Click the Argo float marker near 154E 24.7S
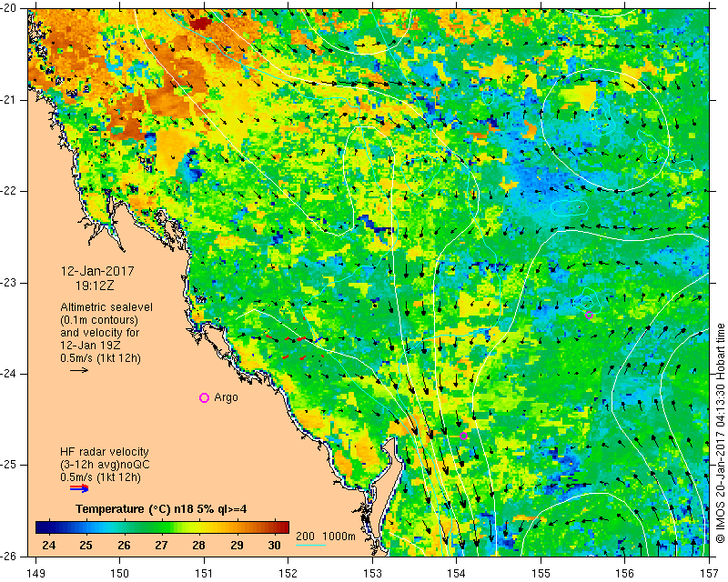The width and height of the screenshot is (728, 582). pos(463,436)
